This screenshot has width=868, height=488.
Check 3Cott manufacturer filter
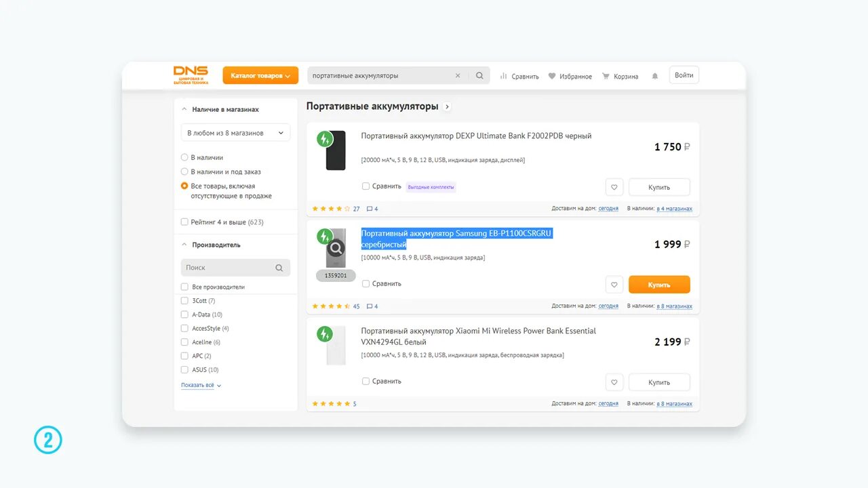(x=184, y=300)
